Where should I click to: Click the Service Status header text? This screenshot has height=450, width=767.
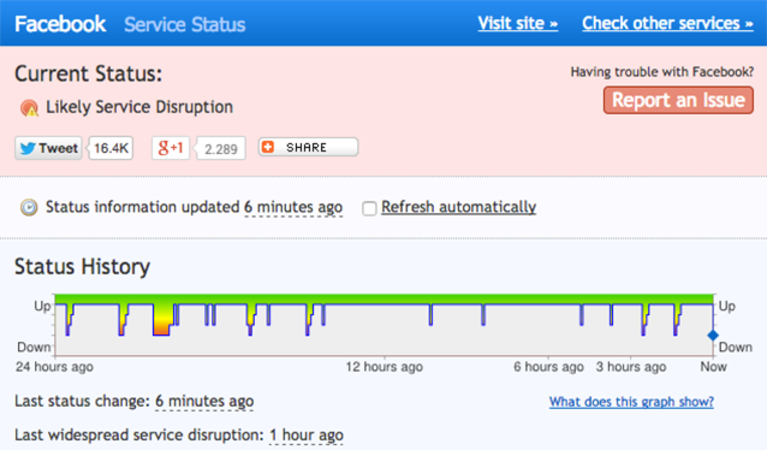click(x=184, y=24)
